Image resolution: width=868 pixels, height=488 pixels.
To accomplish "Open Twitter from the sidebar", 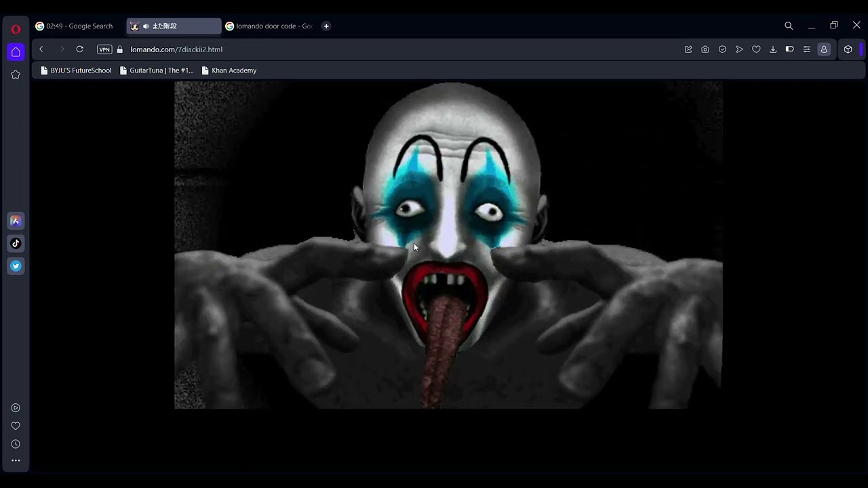I will 16,266.
